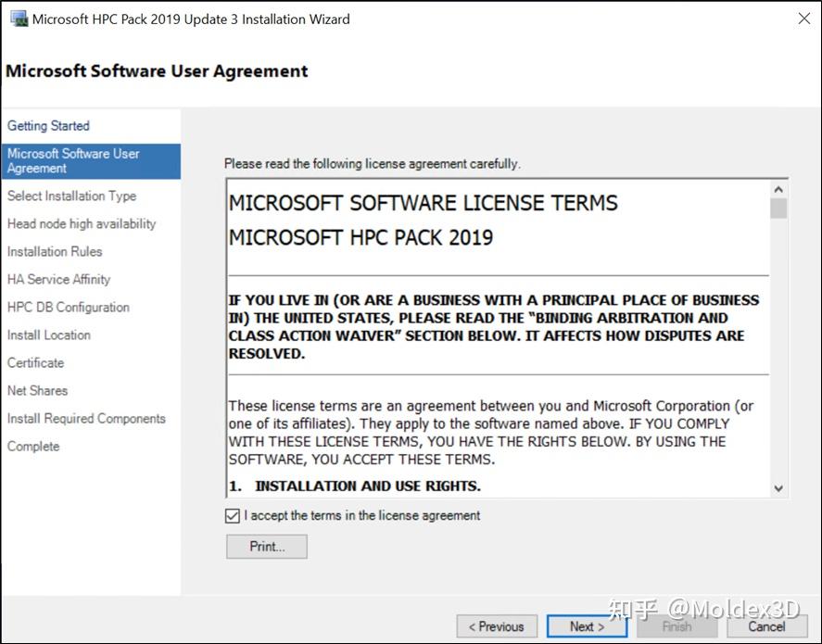Image resolution: width=822 pixels, height=644 pixels.
Task: Select the Certificate step
Action: 34,362
